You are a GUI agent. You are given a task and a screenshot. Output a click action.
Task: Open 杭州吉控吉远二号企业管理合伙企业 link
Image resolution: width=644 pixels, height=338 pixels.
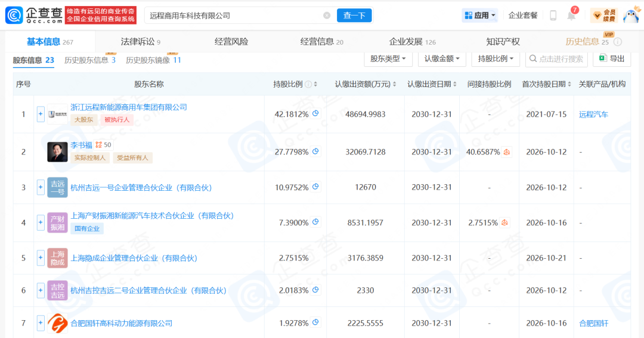point(148,290)
